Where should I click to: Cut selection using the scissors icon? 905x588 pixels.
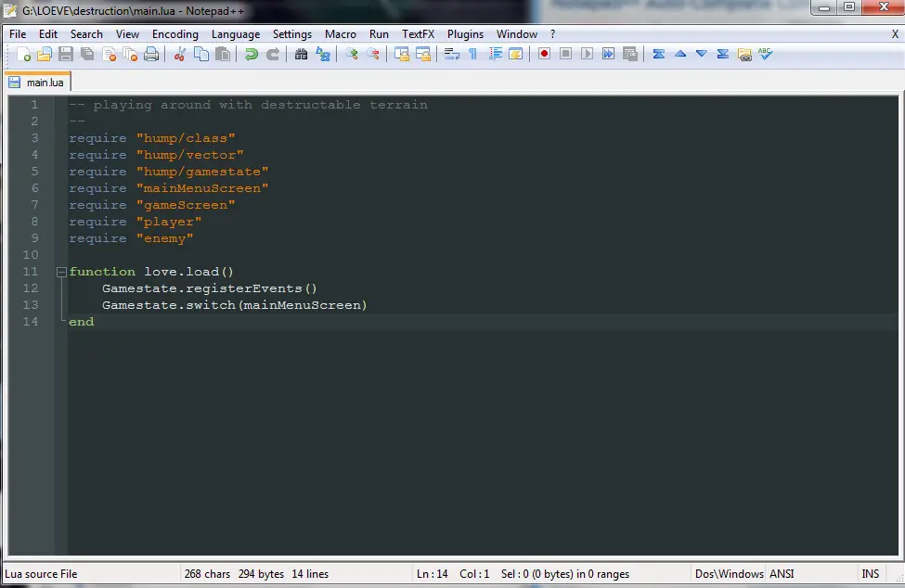179,54
